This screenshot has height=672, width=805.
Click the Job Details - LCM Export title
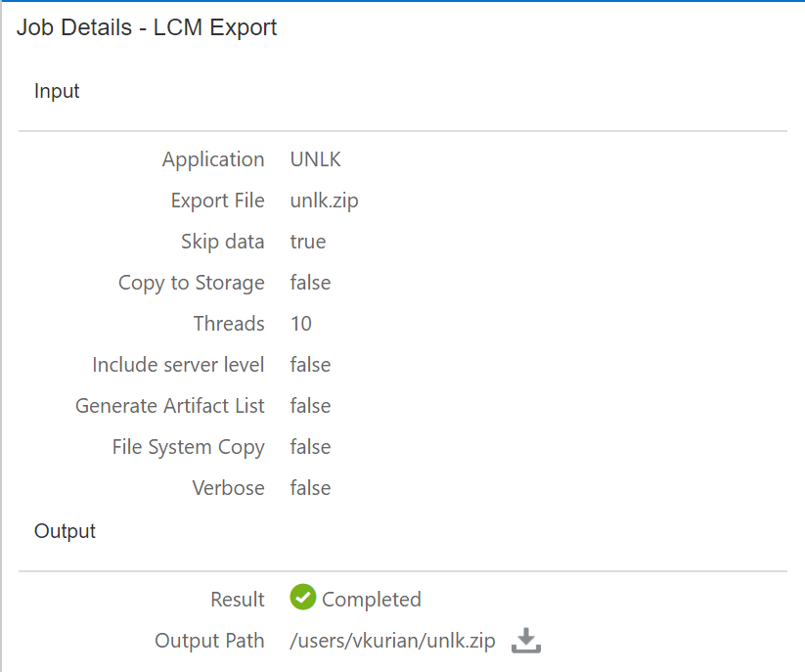[x=147, y=27]
